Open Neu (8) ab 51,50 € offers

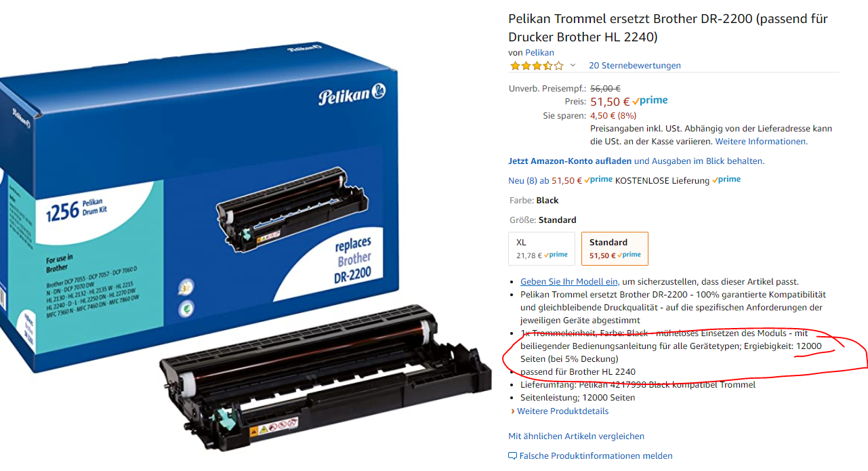tap(545, 181)
